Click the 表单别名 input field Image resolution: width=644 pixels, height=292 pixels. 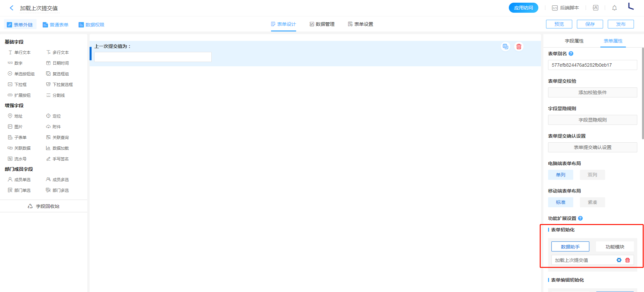[592, 65]
